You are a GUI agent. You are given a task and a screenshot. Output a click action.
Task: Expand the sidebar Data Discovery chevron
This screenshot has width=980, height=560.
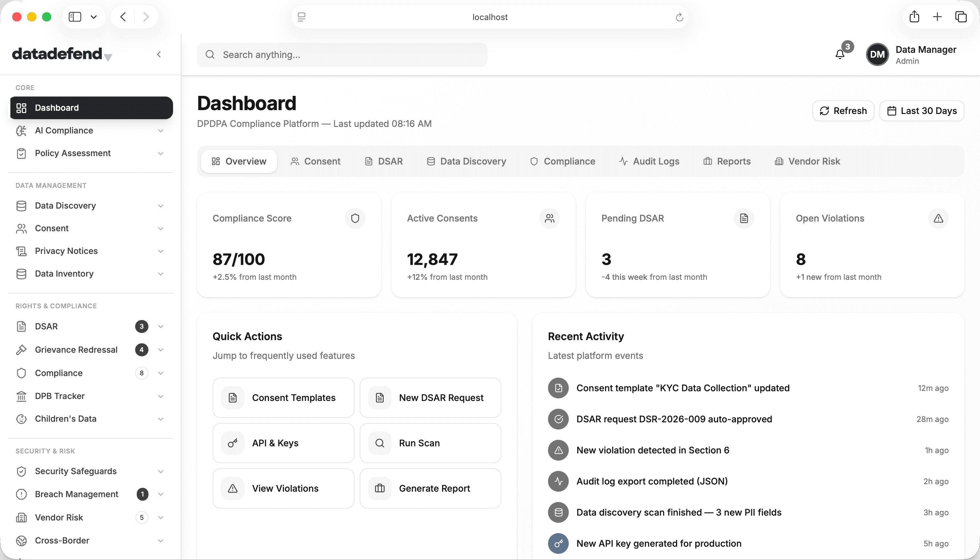[161, 206]
